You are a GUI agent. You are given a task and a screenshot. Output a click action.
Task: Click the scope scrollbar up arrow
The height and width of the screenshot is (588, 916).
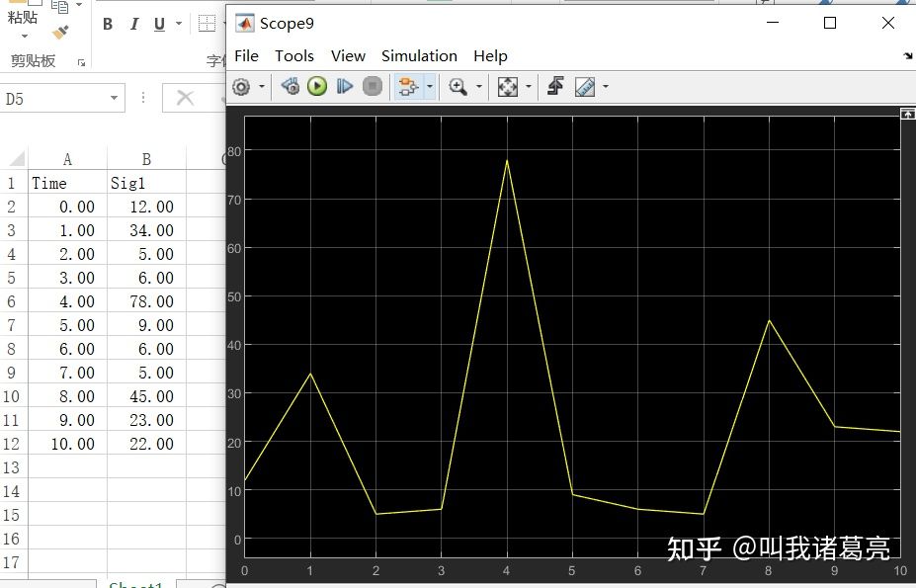tap(908, 114)
